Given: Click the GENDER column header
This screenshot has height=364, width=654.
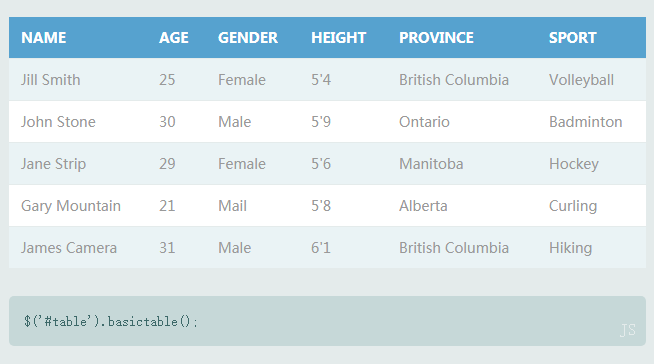Looking at the screenshot, I should pyautogui.click(x=248, y=38).
